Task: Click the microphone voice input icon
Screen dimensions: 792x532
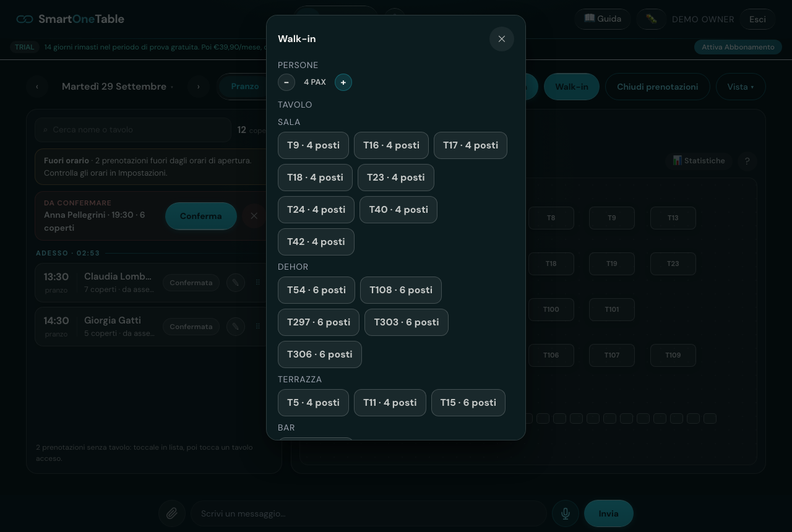Action: (x=566, y=513)
